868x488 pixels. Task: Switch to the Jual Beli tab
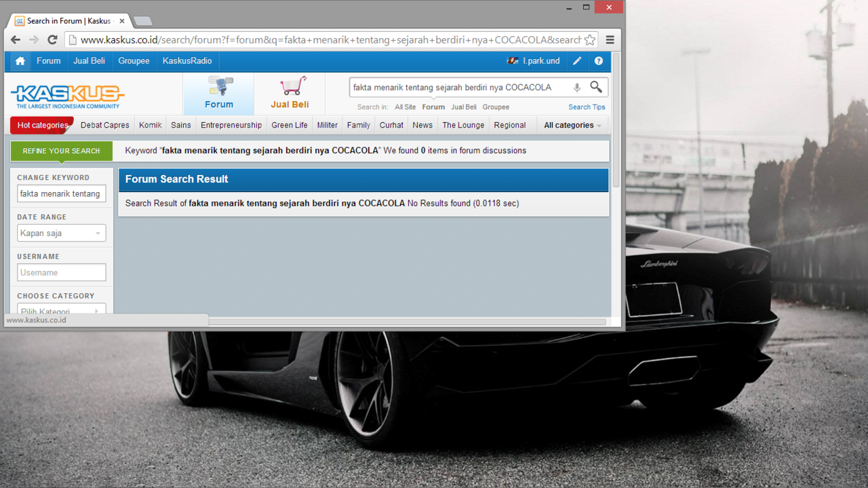click(x=290, y=94)
